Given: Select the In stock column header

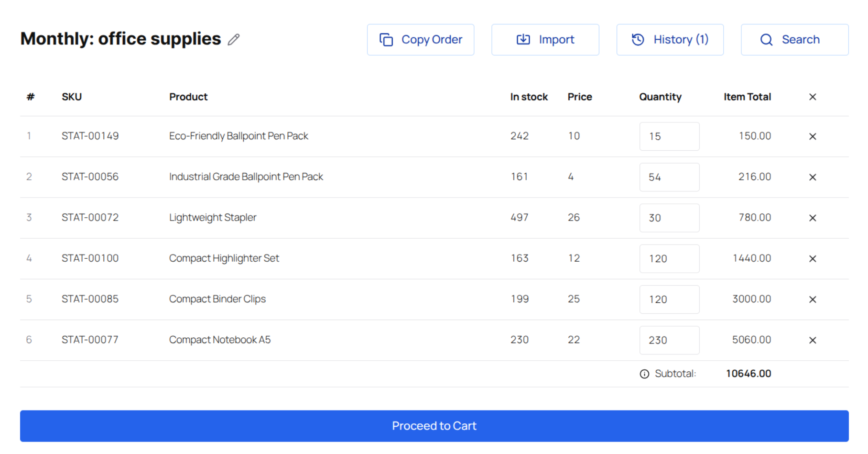Looking at the screenshot, I should click(x=529, y=97).
